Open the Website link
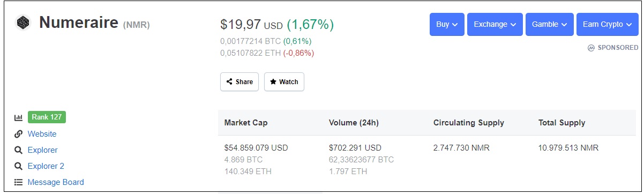The image size is (644, 194). 42,134
